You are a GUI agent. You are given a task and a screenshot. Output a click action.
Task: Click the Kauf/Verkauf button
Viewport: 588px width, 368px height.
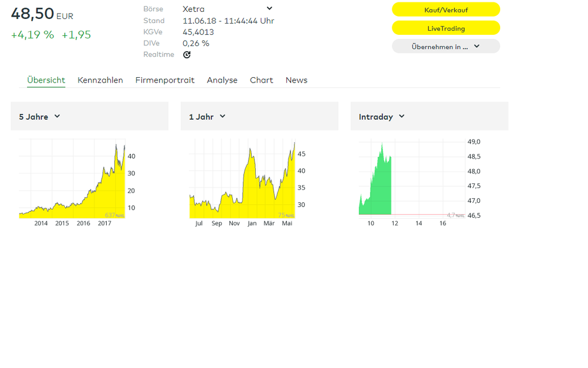point(446,10)
